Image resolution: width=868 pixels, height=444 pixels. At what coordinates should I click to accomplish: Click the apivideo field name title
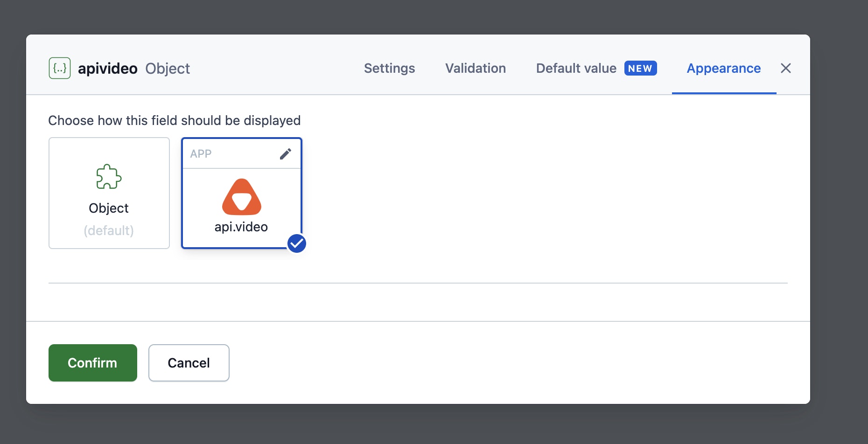108,69
